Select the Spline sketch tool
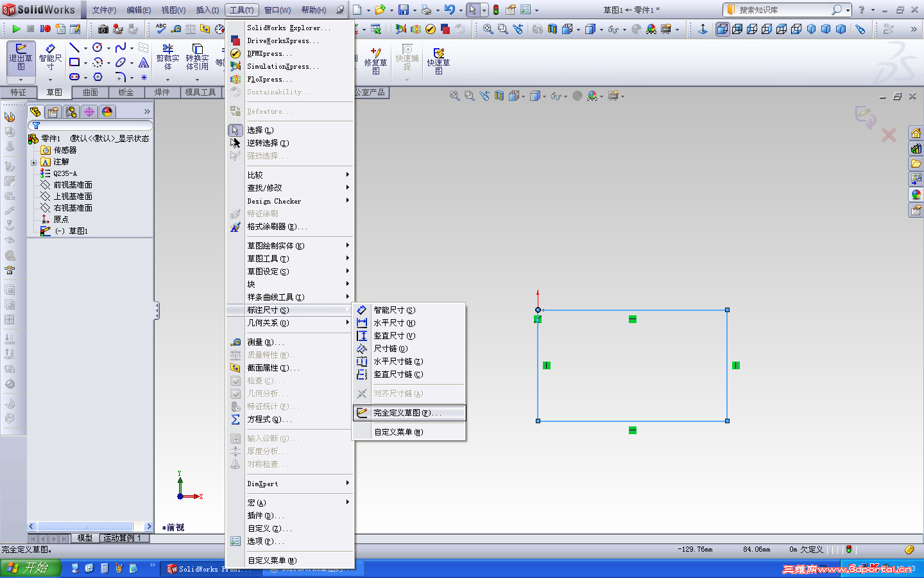Viewport: 924px width, 578px height. tap(121, 48)
